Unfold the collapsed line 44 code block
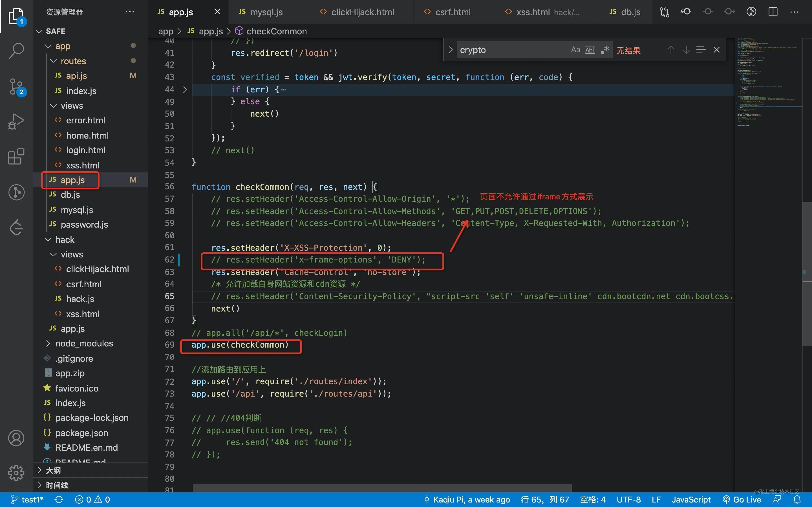Screen dimensions: 812x507 pos(185,90)
